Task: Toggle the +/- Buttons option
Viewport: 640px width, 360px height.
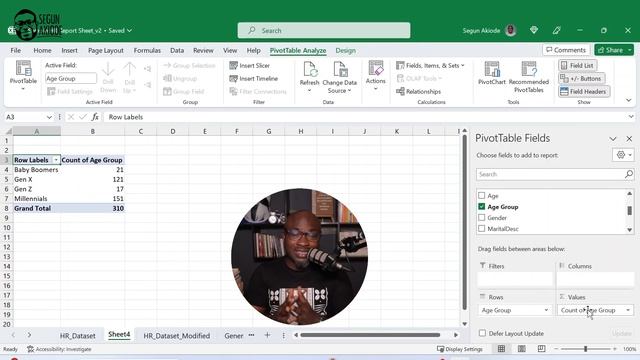Action: click(x=581, y=78)
